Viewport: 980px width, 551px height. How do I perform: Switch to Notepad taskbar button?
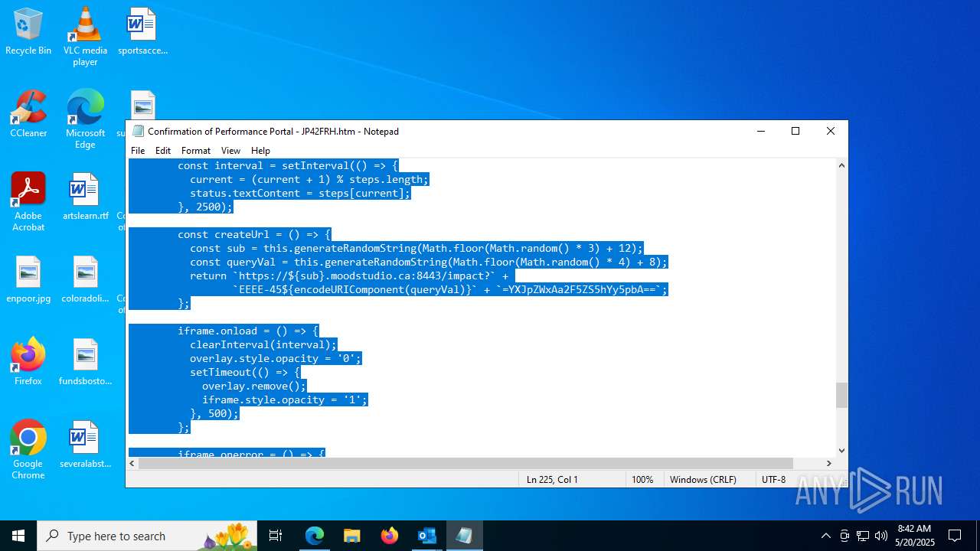tap(464, 536)
